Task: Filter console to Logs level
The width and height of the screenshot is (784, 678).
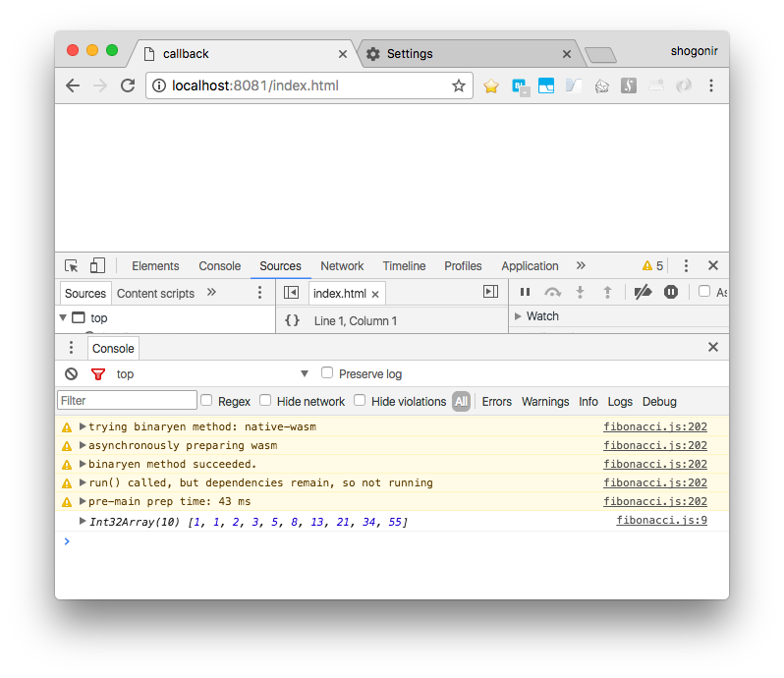Action: point(620,402)
